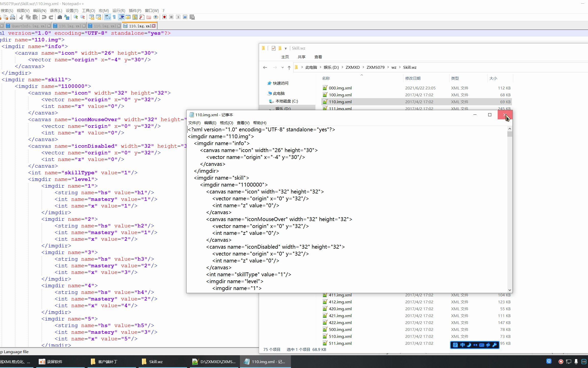This screenshot has height=368, width=588.
Task: Toggle synchronized vertical scrolling icon
Action: tap(91, 17)
